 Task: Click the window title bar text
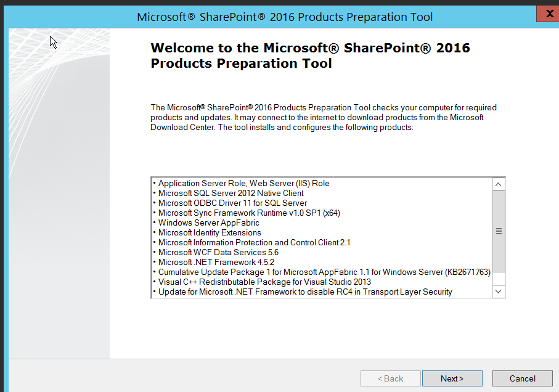[285, 17]
